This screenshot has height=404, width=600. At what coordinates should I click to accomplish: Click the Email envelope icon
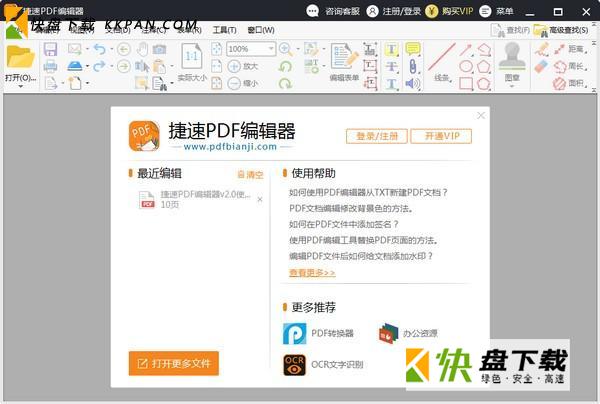[75, 49]
